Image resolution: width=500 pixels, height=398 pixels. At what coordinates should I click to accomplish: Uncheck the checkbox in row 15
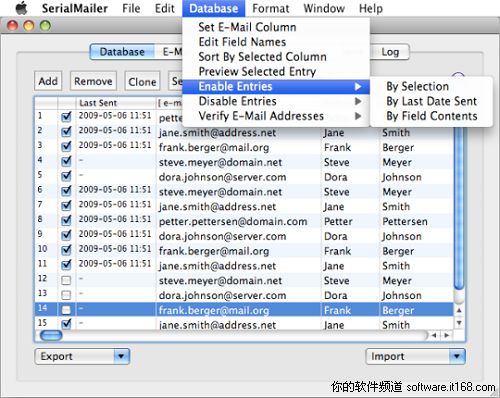pyautogui.click(x=66, y=324)
